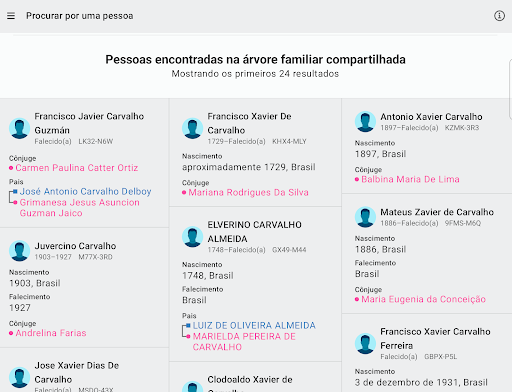Click Francisco Javier Carvalho Guzmán's avatar
Image resolution: width=512 pixels, height=392 pixels.
click(x=19, y=128)
